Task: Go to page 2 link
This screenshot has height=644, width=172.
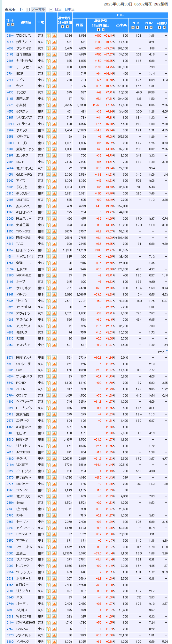Action: [x=167, y=351]
